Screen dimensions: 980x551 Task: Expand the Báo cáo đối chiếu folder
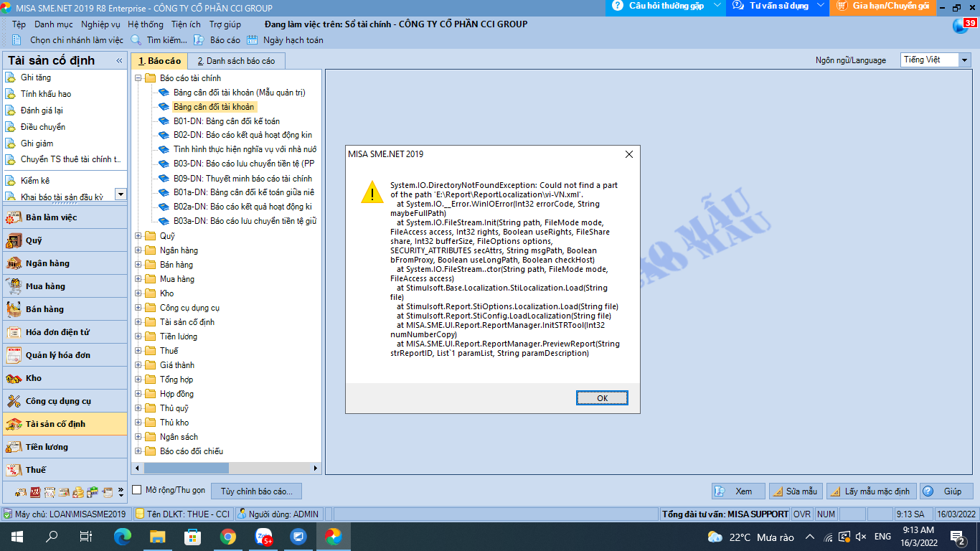(138, 451)
